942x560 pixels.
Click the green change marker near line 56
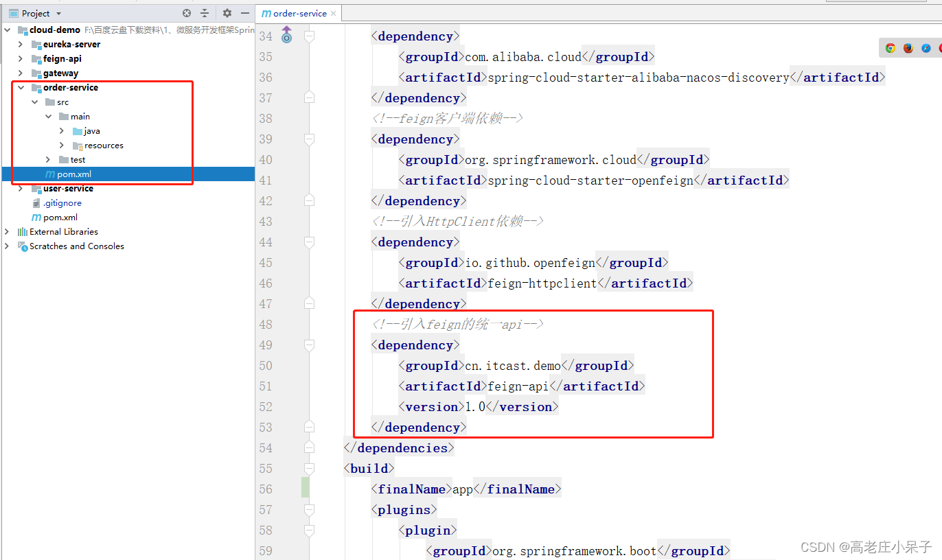pyautogui.click(x=306, y=487)
